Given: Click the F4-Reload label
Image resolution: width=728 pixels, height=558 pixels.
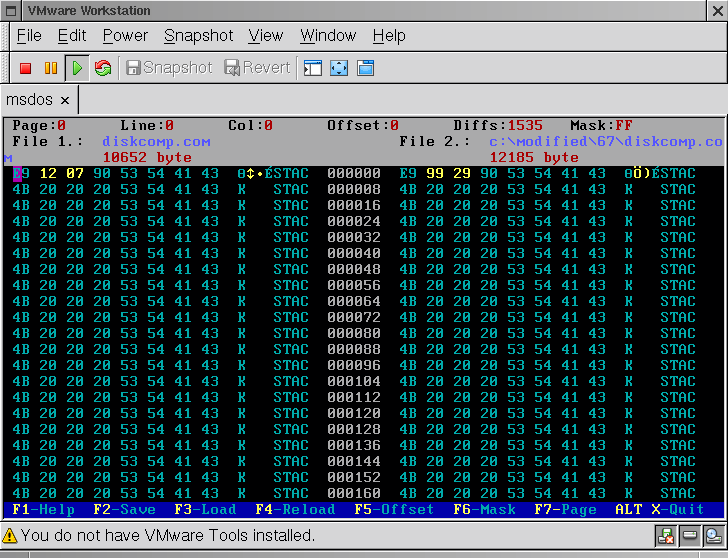Looking at the screenshot, I should 295,510.
